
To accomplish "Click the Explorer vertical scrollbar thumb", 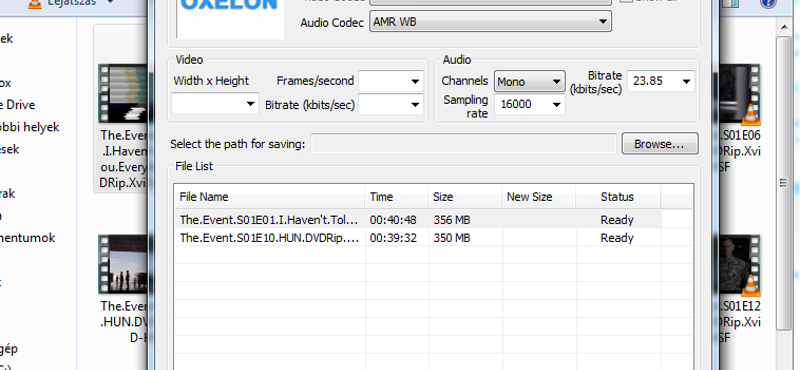I will pyautogui.click(x=784, y=183).
